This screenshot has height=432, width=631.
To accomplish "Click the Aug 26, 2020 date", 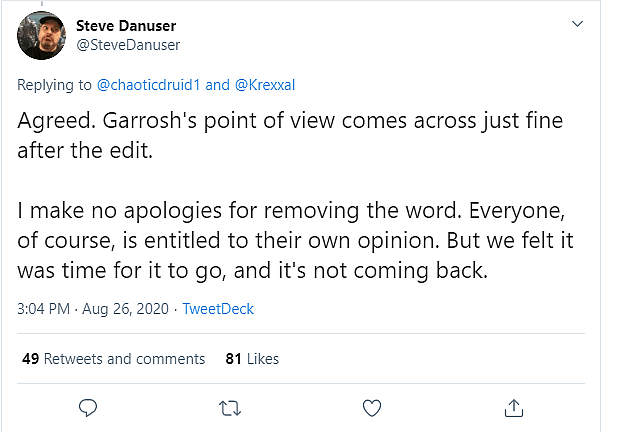I will pyautogui.click(x=127, y=309).
